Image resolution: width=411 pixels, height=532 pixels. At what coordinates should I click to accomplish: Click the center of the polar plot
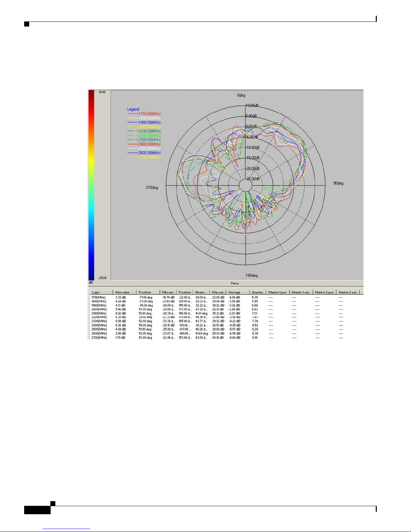click(246, 185)
